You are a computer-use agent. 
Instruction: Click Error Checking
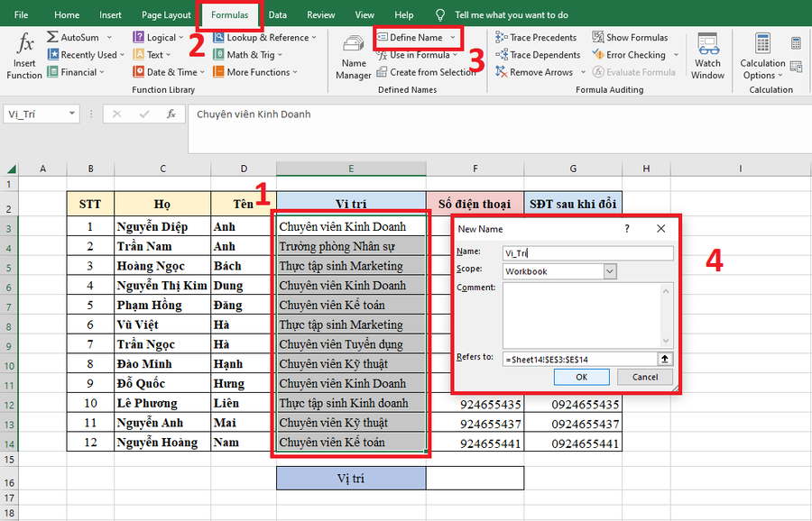(x=629, y=55)
